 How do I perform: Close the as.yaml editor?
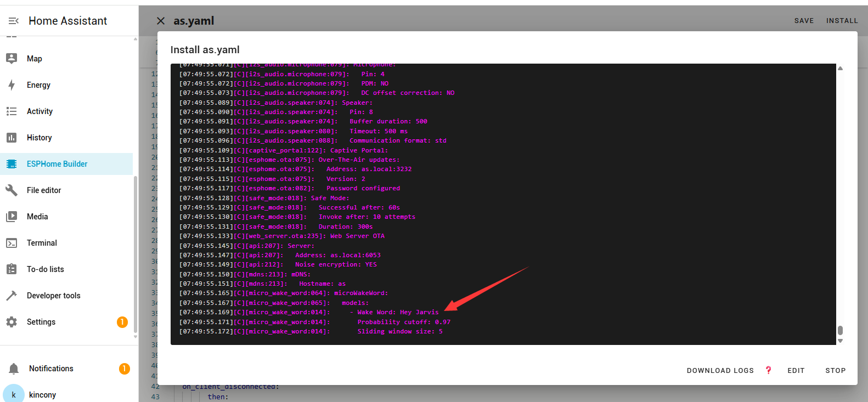pos(161,21)
